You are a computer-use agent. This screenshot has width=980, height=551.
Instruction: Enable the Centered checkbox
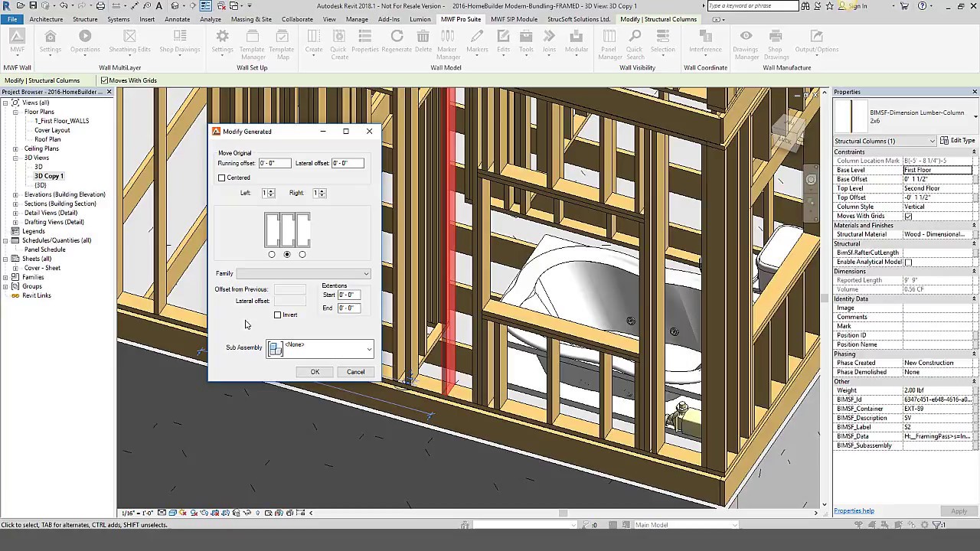222,178
